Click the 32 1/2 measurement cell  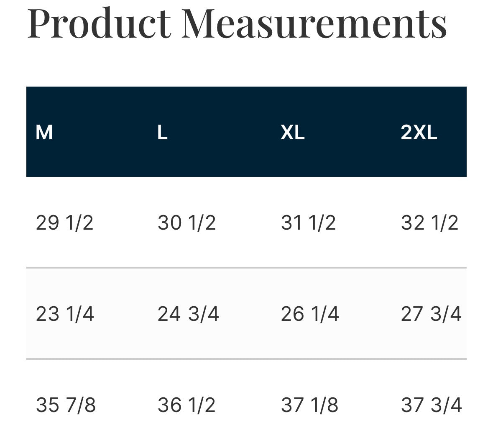click(429, 223)
